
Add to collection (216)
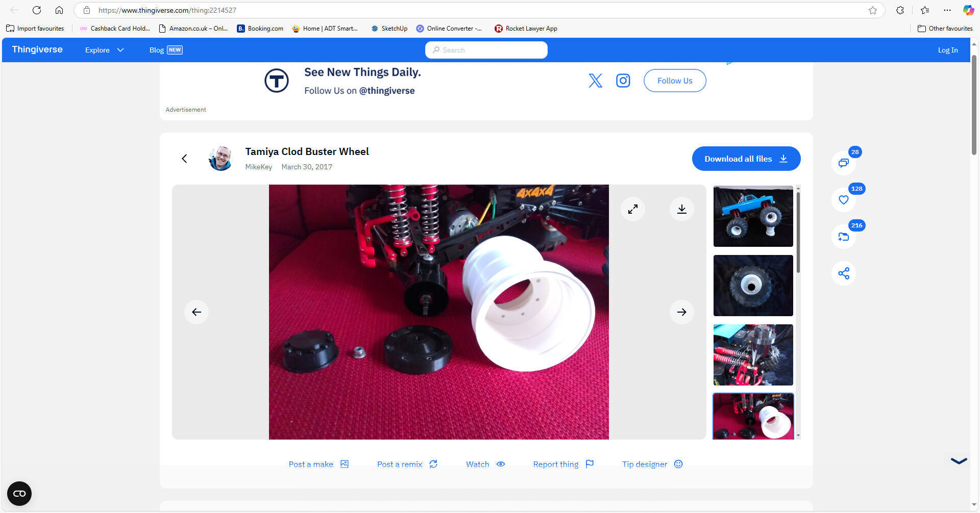(844, 237)
